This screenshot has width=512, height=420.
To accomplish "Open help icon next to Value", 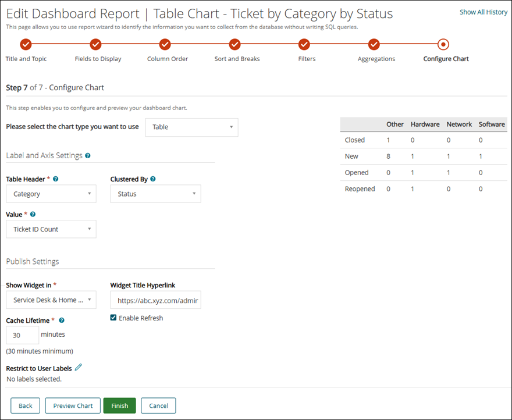I will coord(33,214).
